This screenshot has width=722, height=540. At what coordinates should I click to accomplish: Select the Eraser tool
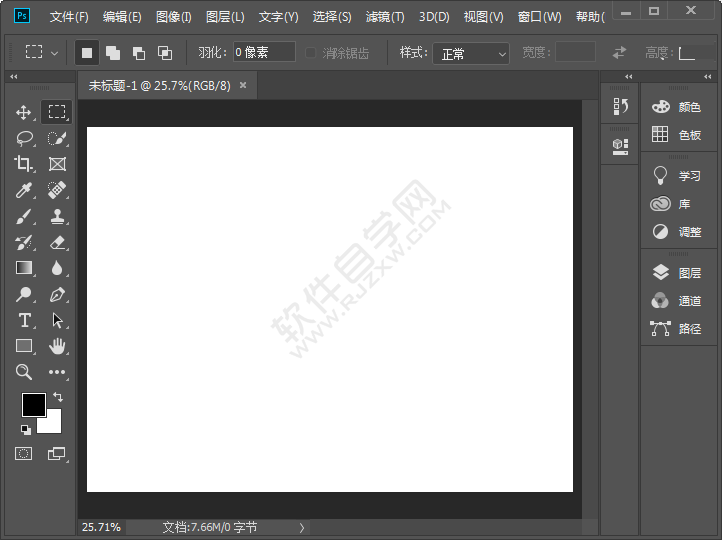(57, 242)
